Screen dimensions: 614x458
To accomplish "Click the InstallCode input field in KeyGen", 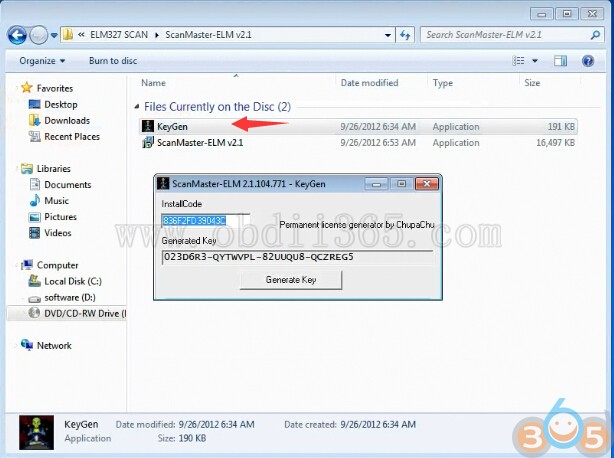I will click(x=205, y=220).
